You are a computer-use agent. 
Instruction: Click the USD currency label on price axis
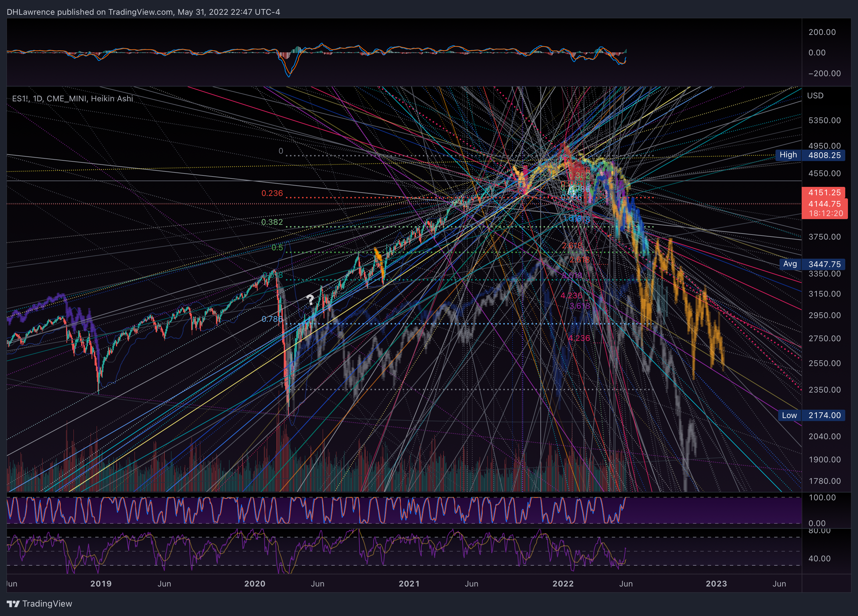pos(815,95)
